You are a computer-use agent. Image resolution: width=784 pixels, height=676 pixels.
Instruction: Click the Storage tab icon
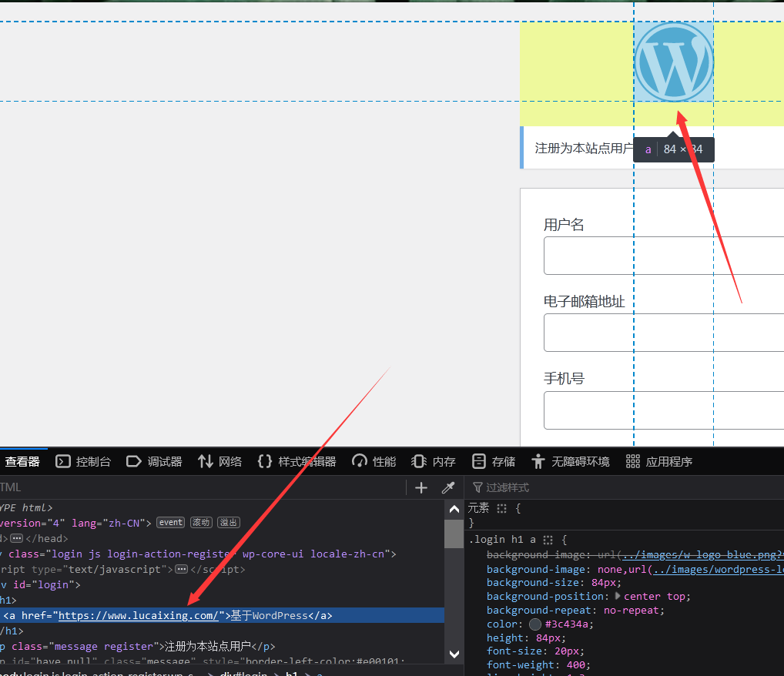pyautogui.click(x=478, y=461)
